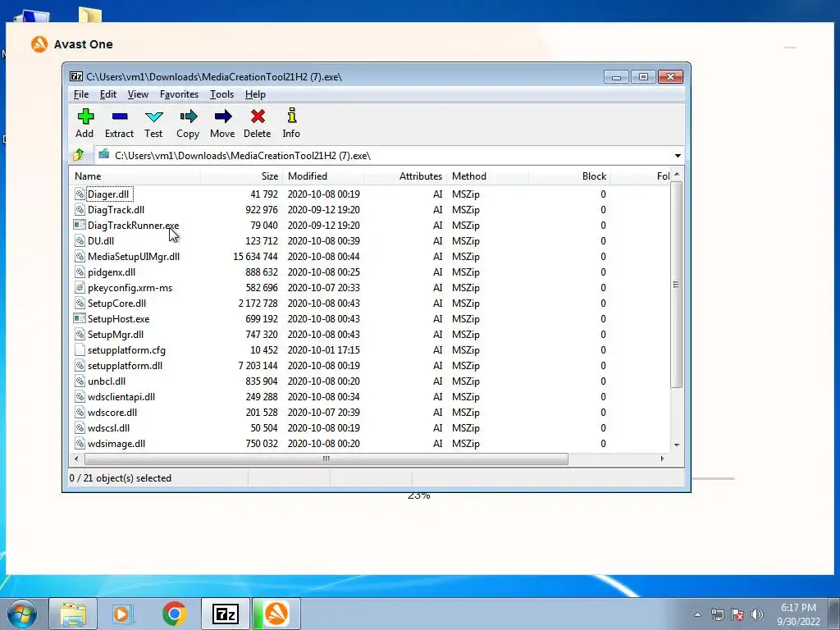Select the wdscsl.dll file name
Image resolution: width=840 pixels, height=630 pixels.
point(109,427)
